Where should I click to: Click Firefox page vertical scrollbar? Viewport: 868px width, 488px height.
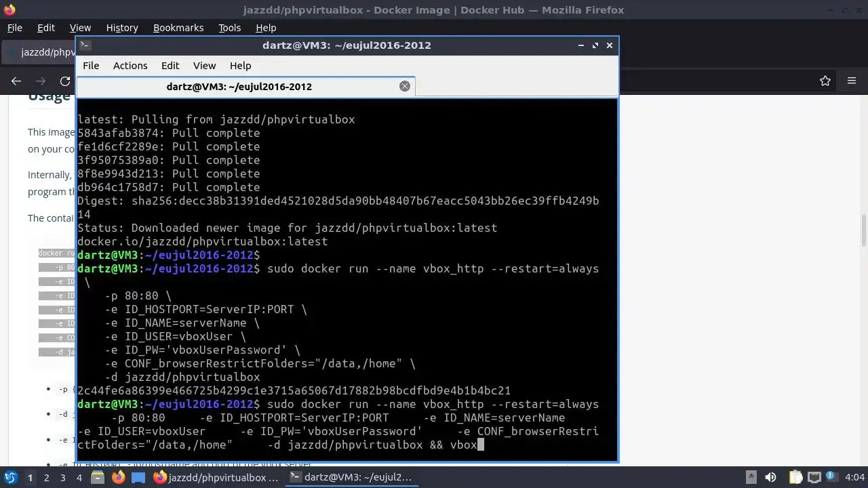click(863, 230)
